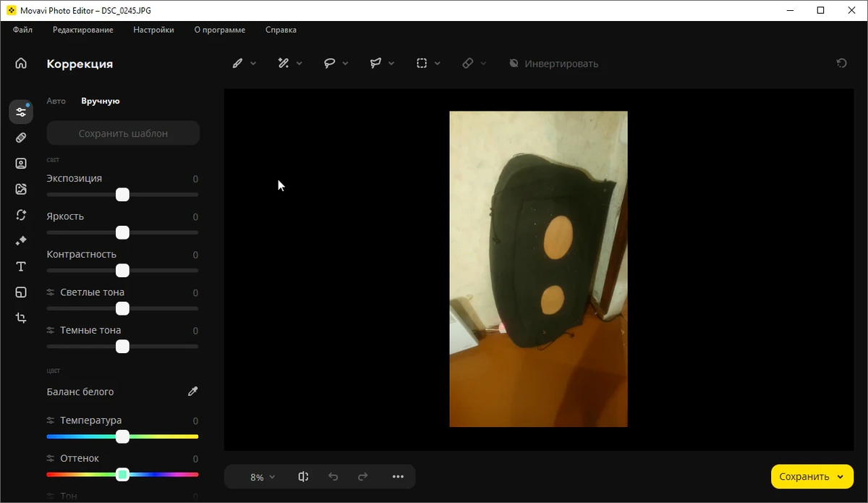Open the Сохранить button dropdown arrow

point(841,477)
